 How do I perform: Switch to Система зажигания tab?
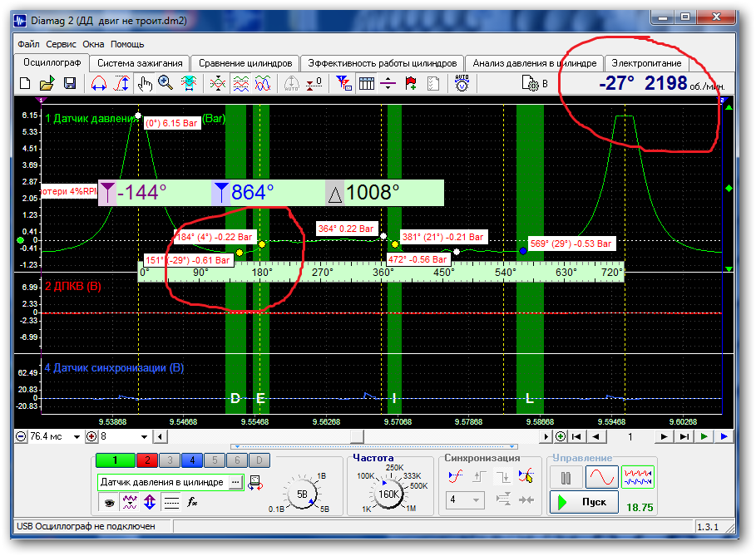(140, 63)
